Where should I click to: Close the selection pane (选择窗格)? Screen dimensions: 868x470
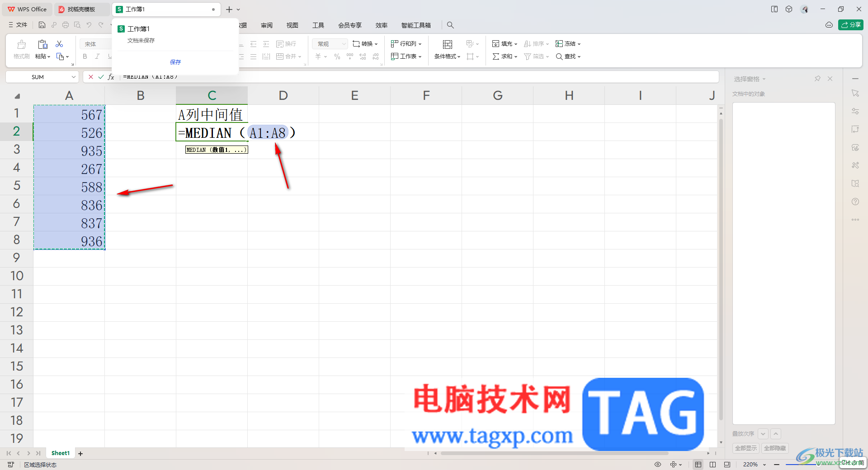(830, 79)
